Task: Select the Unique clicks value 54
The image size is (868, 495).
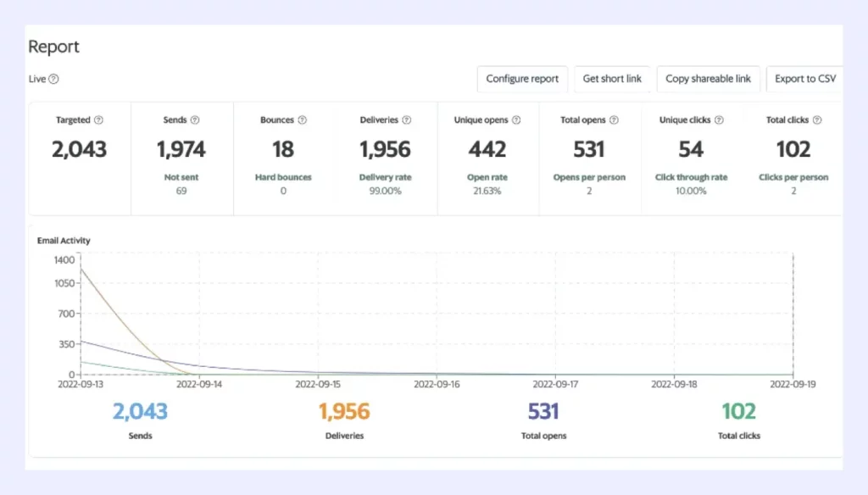Action: [691, 149]
